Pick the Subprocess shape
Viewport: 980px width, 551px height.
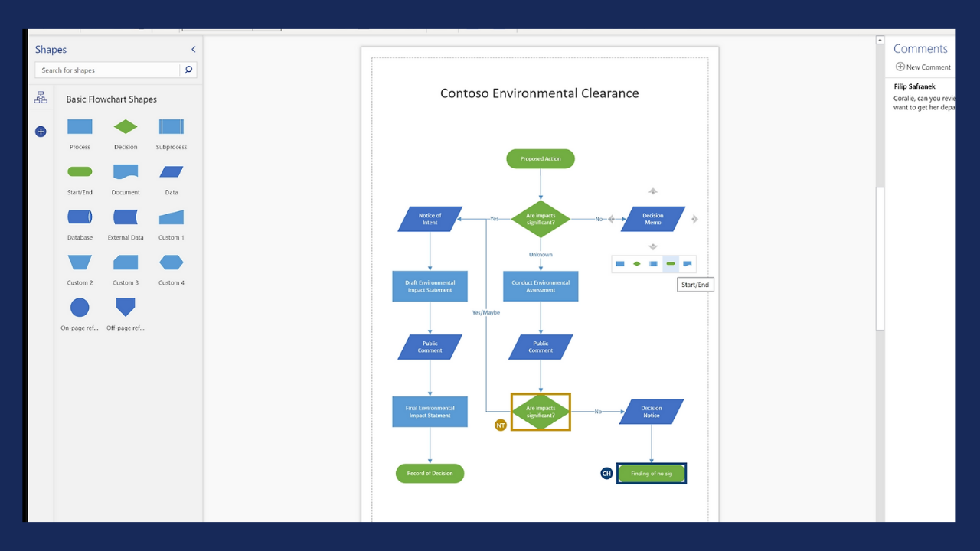coord(171,127)
